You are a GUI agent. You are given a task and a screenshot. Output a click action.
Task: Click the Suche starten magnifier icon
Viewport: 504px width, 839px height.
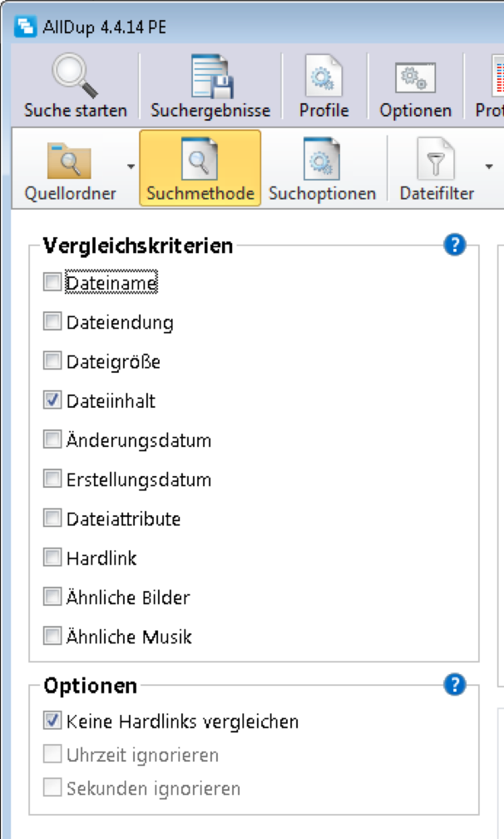pos(75,77)
